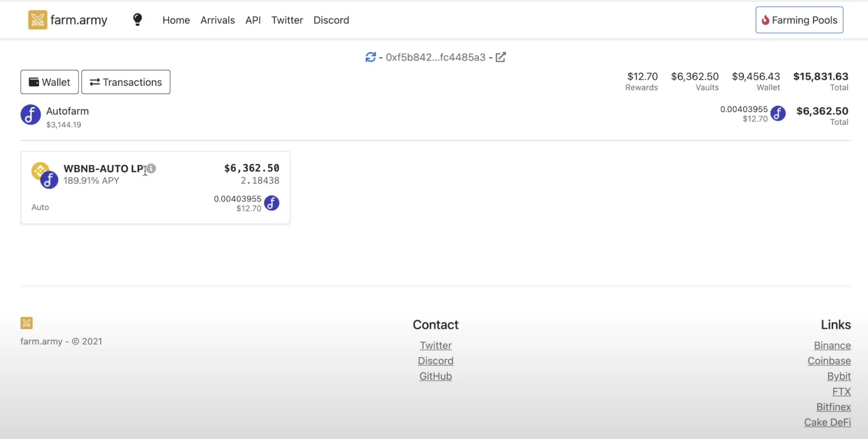Open the Farming Pools page
This screenshot has width=868, height=439.
click(799, 20)
